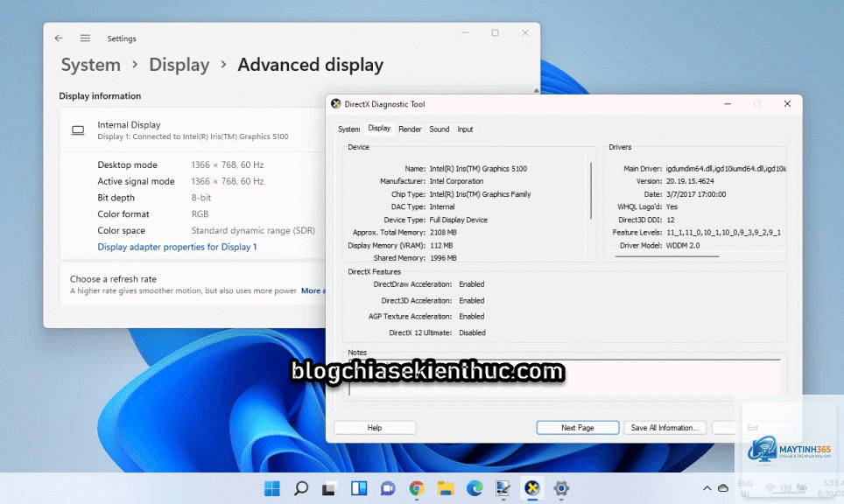Select manufacturer value 'Intel Corporation'

pos(456,181)
